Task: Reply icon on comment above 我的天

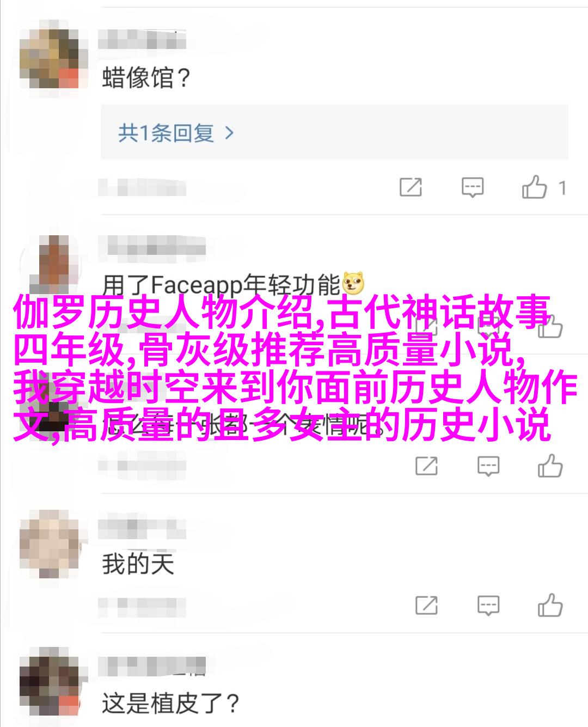Action: (488, 466)
